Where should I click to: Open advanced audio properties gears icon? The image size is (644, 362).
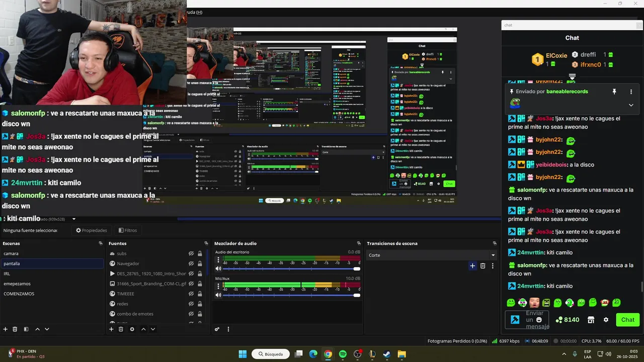pyautogui.click(x=217, y=329)
